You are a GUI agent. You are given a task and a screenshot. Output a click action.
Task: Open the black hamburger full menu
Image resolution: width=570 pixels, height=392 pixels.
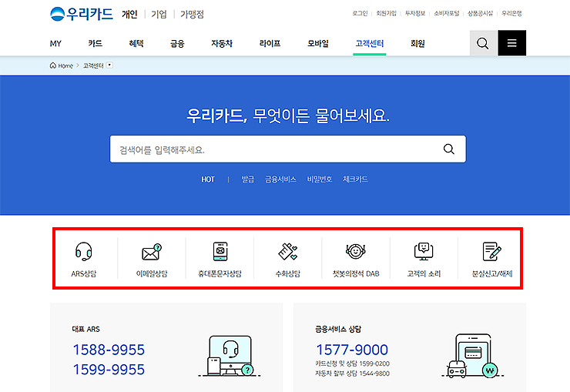pyautogui.click(x=511, y=43)
